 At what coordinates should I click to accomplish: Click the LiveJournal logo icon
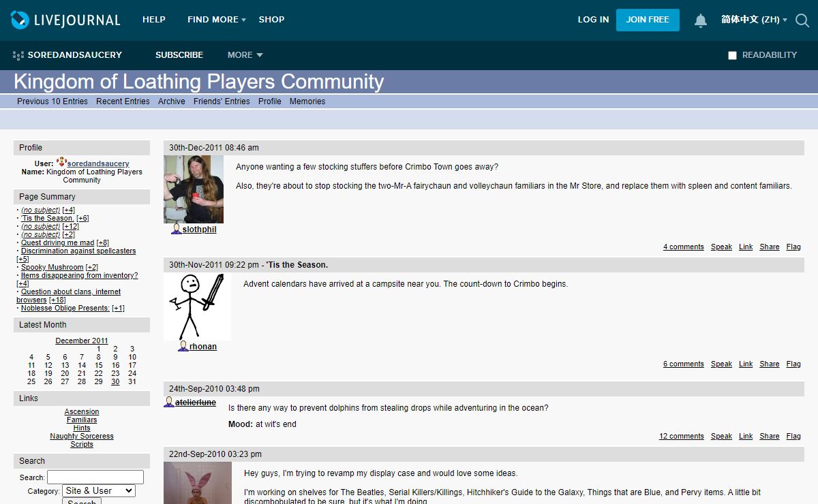click(20, 20)
